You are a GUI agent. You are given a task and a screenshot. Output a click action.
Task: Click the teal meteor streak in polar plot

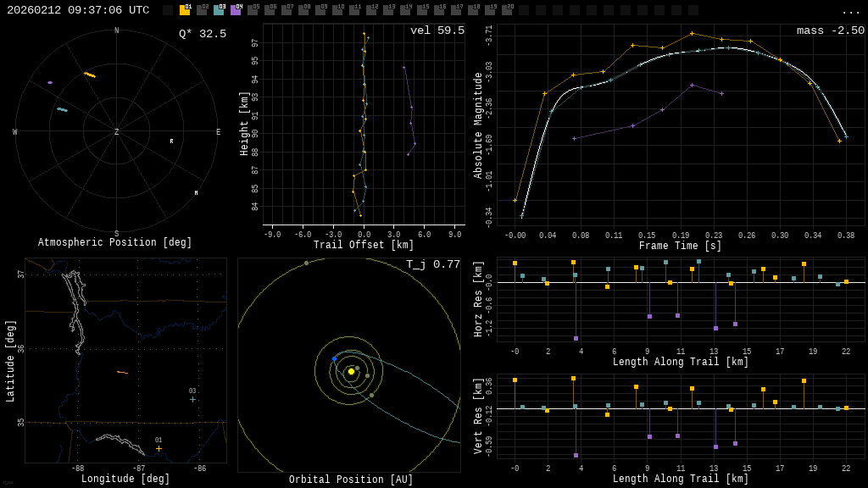62,109
